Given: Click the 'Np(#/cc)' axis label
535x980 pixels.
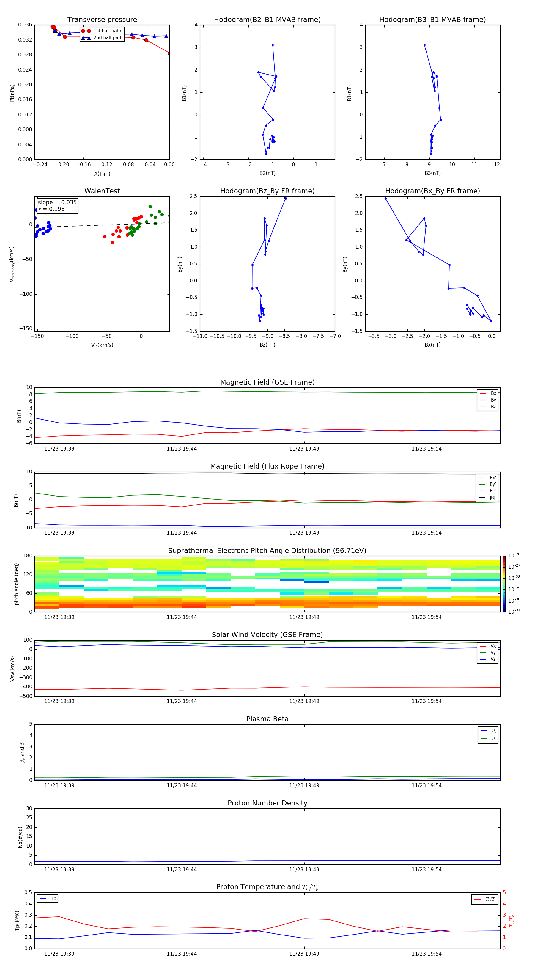Looking at the screenshot, I should point(21,837).
